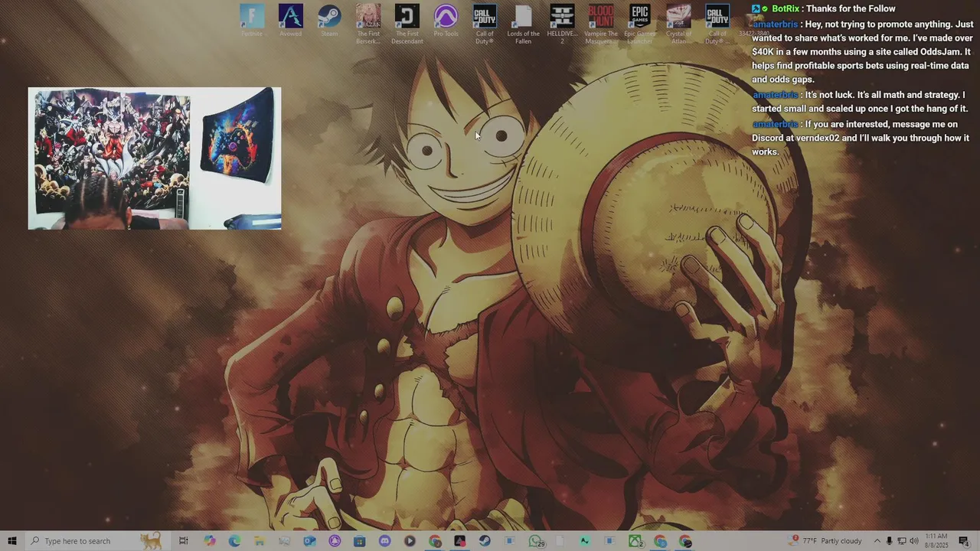The image size is (980, 551).
Task: Open Microsoft Store from the taskbar
Action: tap(359, 541)
